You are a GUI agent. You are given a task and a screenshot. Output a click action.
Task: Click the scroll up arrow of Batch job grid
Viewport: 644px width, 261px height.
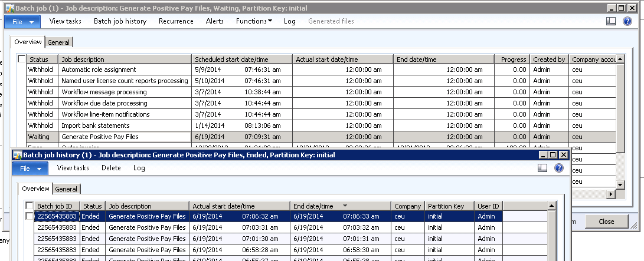pos(620,60)
